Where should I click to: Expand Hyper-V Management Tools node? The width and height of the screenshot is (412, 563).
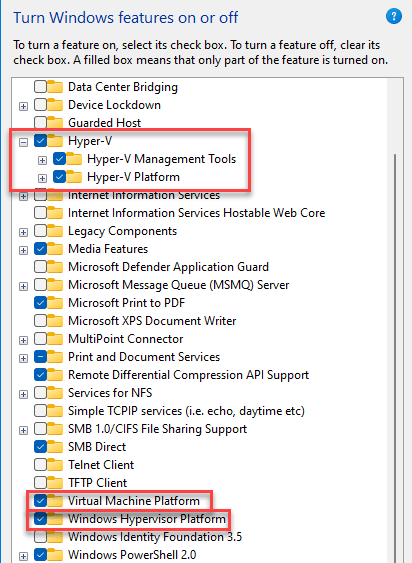42,160
